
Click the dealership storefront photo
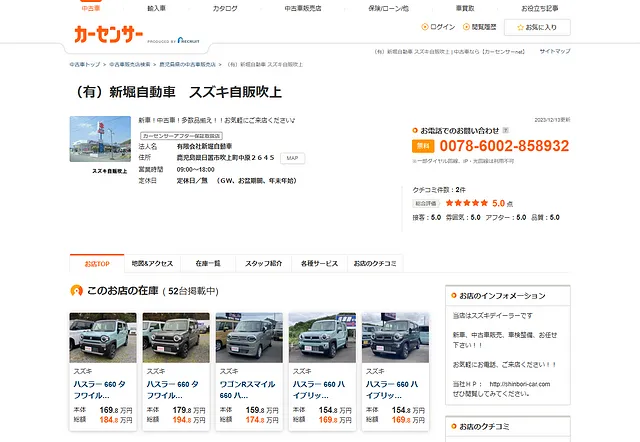click(x=100, y=139)
